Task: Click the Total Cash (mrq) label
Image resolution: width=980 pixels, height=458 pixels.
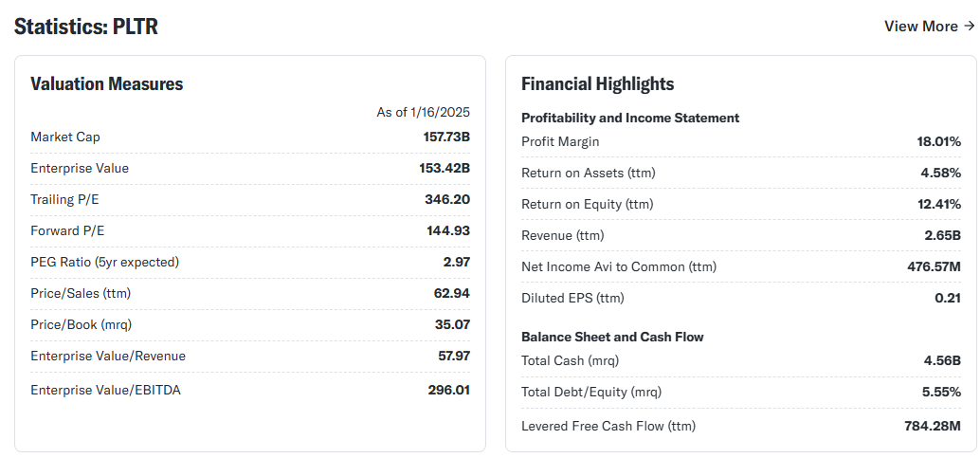Action: tap(570, 361)
